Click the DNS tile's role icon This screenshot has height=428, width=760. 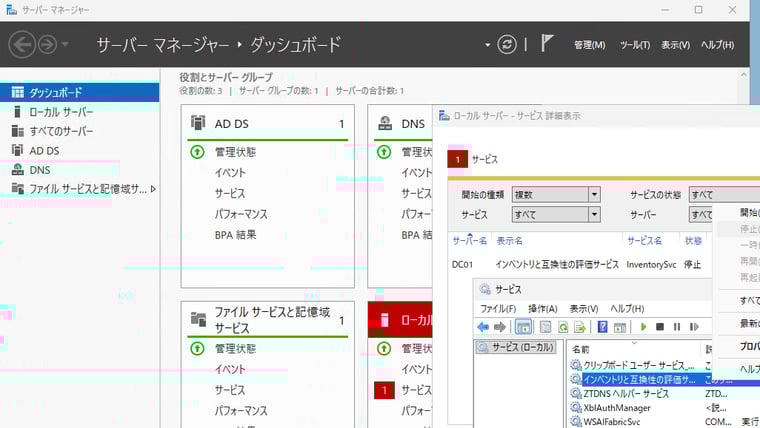pos(385,123)
